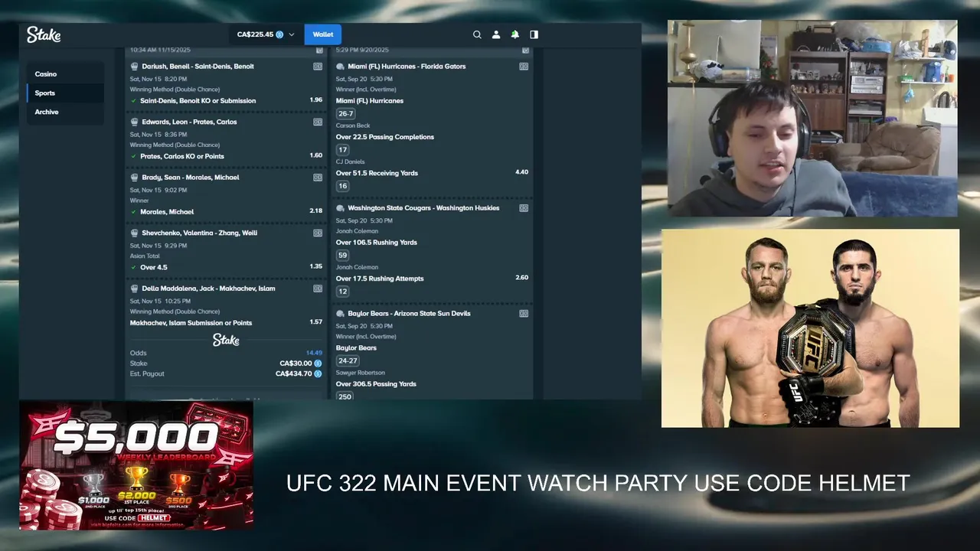Open the Wallet button

coord(323,34)
